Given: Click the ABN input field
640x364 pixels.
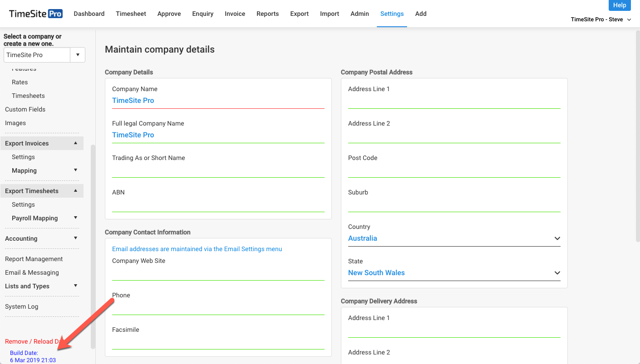Looking at the screenshot, I should pos(218,204).
